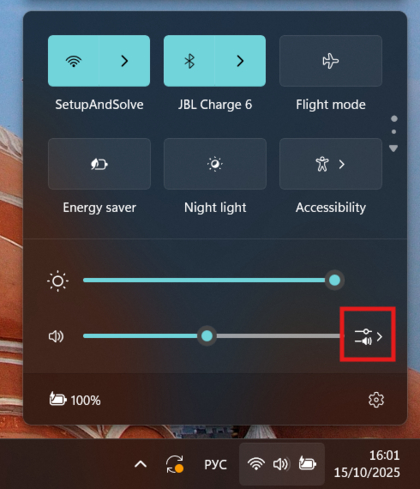420x489 pixels.
Task: Click the brightness sun icon
Action: [58, 281]
